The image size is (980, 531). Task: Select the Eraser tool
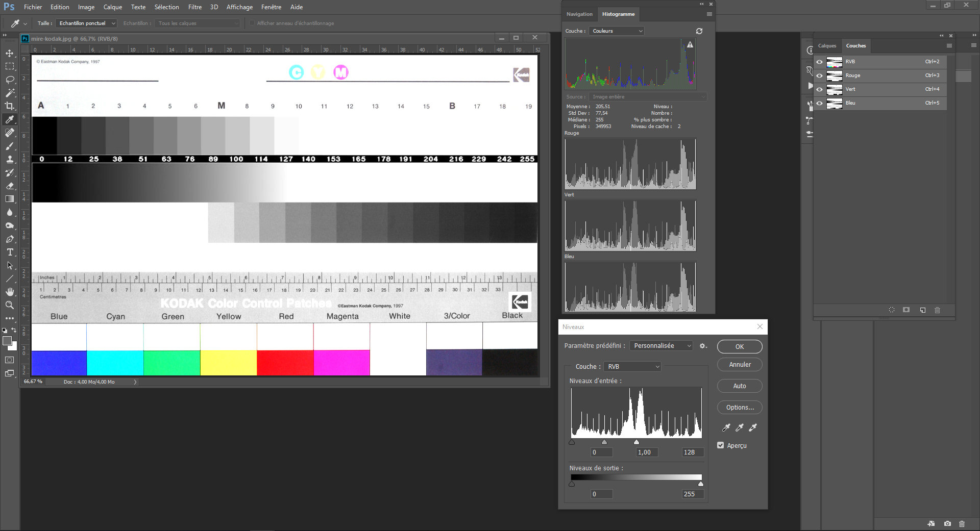tap(10, 186)
